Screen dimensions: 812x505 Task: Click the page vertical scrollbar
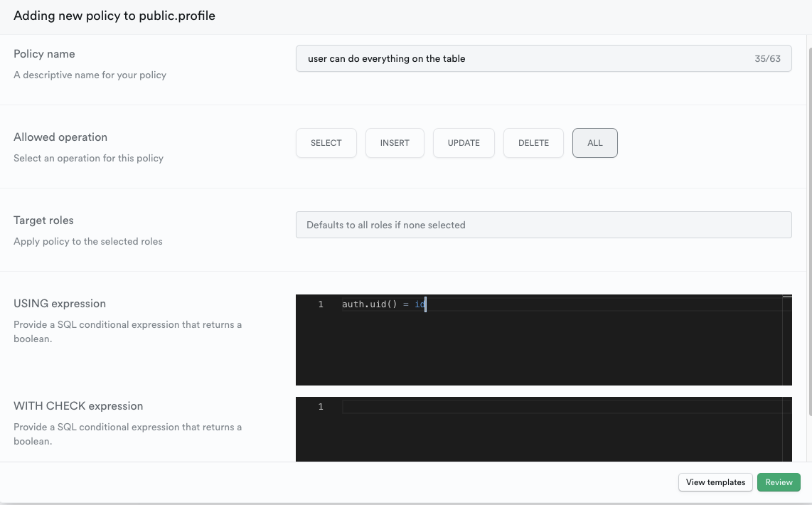point(809,232)
